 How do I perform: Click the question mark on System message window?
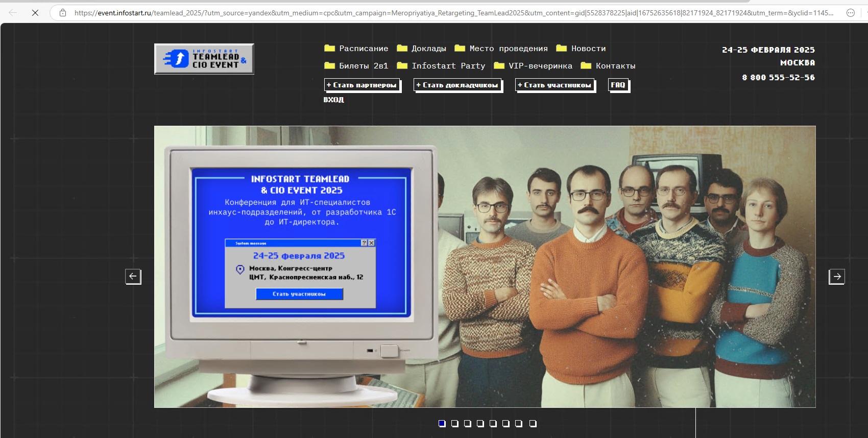pyautogui.click(x=364, y=243)
